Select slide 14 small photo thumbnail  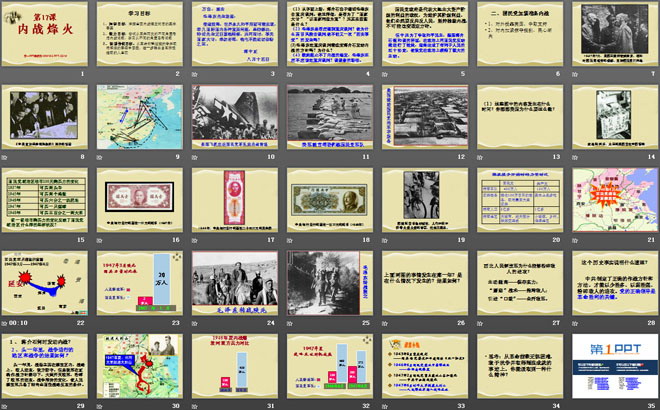(615, 117)
